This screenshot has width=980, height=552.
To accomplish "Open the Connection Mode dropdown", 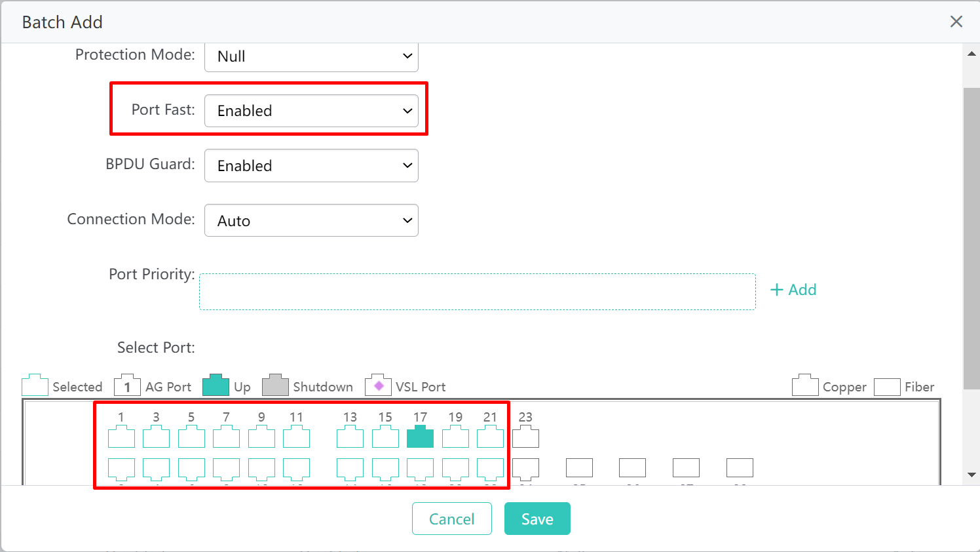I will 311,220.
